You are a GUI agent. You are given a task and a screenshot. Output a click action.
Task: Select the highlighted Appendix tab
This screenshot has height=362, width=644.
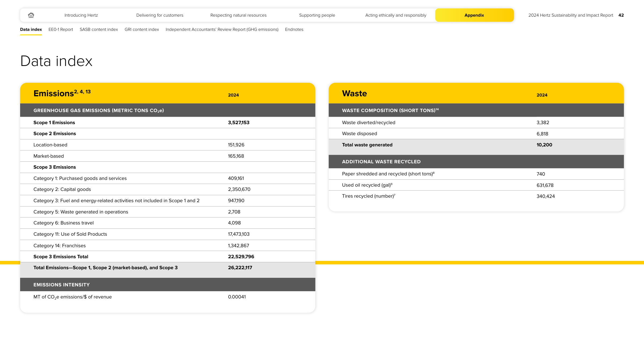(x=474, y=15)
